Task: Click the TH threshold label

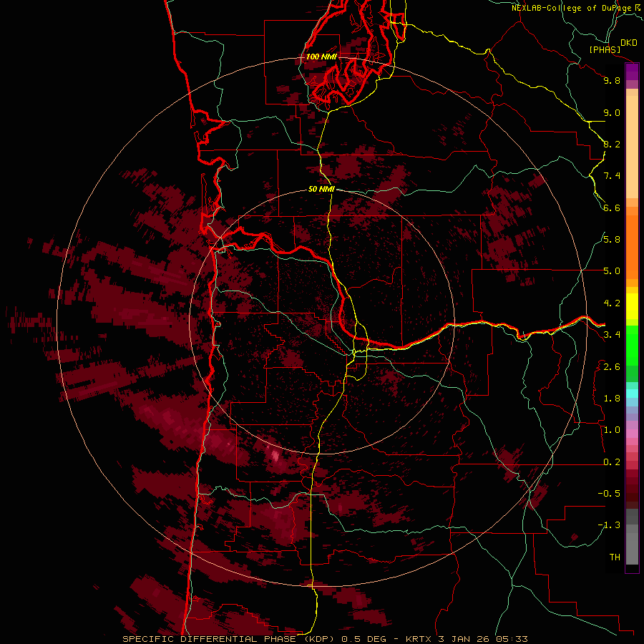Action: [615, 557]
